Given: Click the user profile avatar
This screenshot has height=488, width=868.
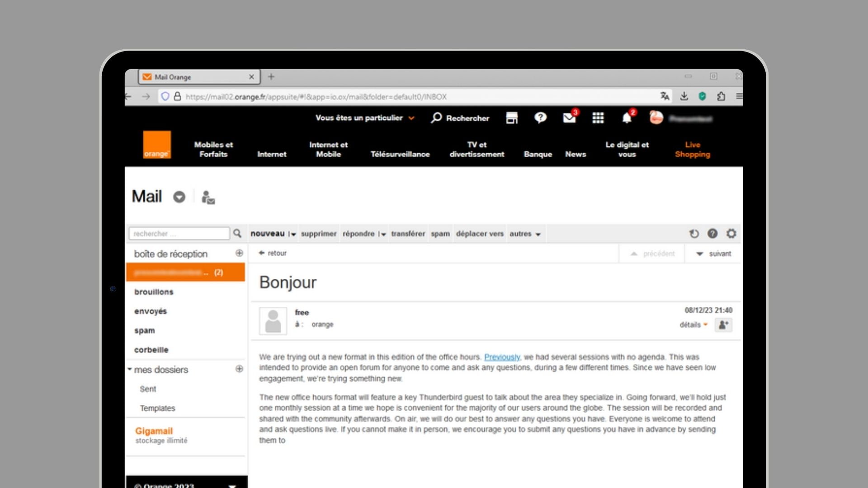Looking at the screenshot, I should click(x=656, y=117).
